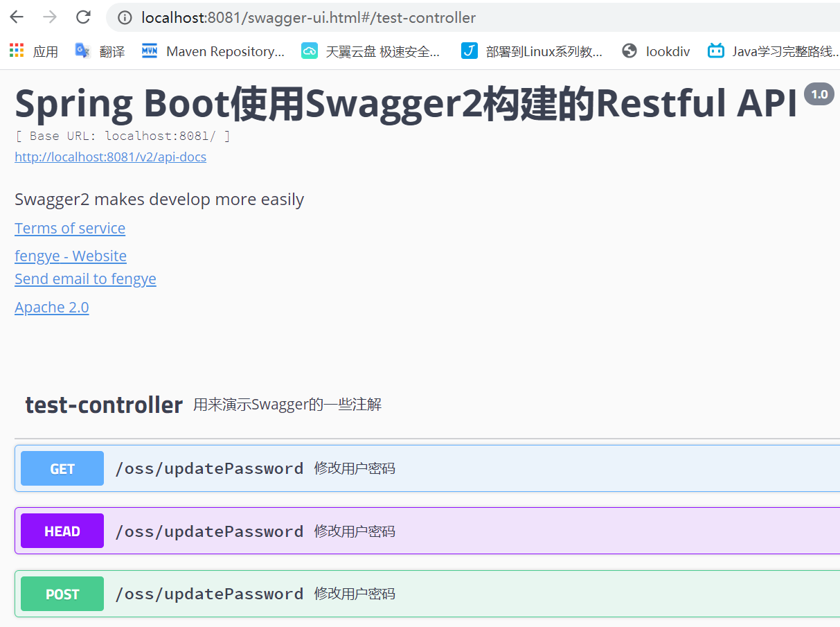Expand the POST /oss/updatePassword operation
Viewport: 840px width, 627px height.
click(427, 594)
